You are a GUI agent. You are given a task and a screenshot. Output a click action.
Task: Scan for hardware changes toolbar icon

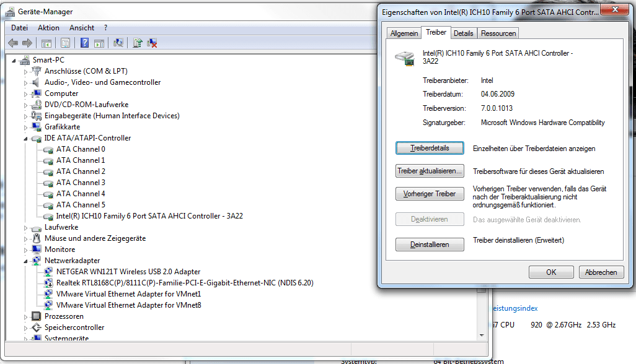[x=118, y=43]
